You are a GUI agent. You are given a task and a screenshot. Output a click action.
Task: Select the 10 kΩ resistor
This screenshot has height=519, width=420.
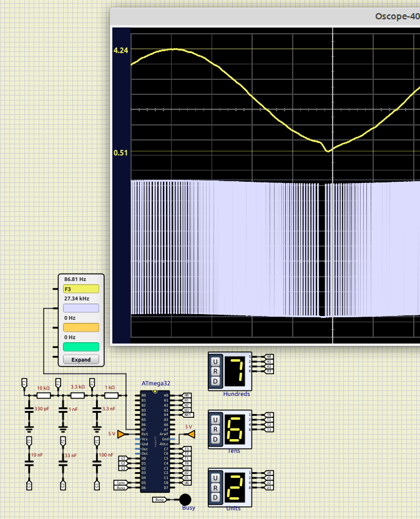pyautogui.click(x=43, y=395)
